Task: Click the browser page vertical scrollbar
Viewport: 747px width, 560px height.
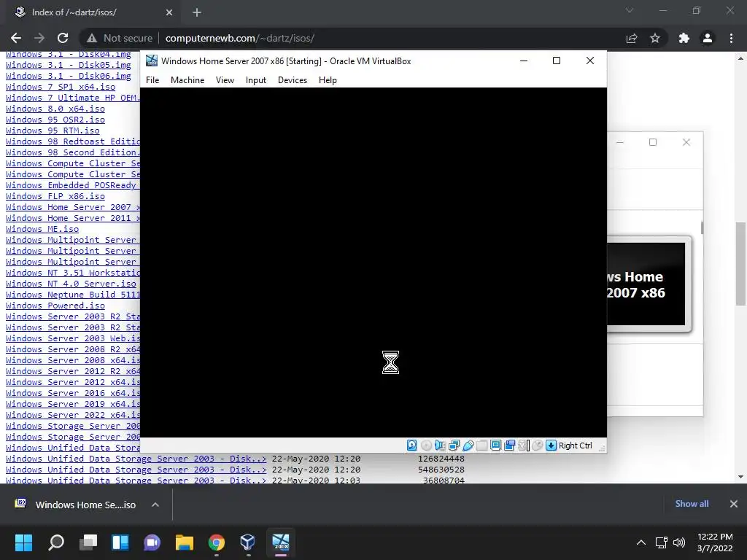Action: [740, 264]
